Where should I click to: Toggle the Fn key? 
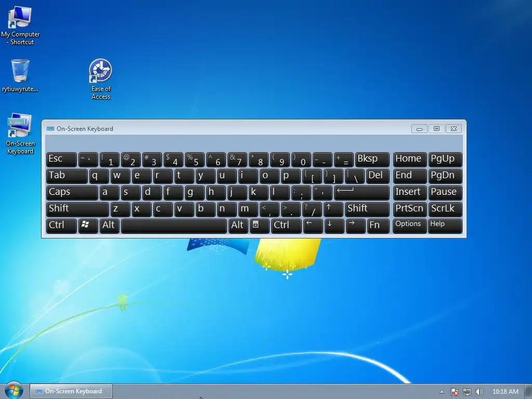(378, 225)
